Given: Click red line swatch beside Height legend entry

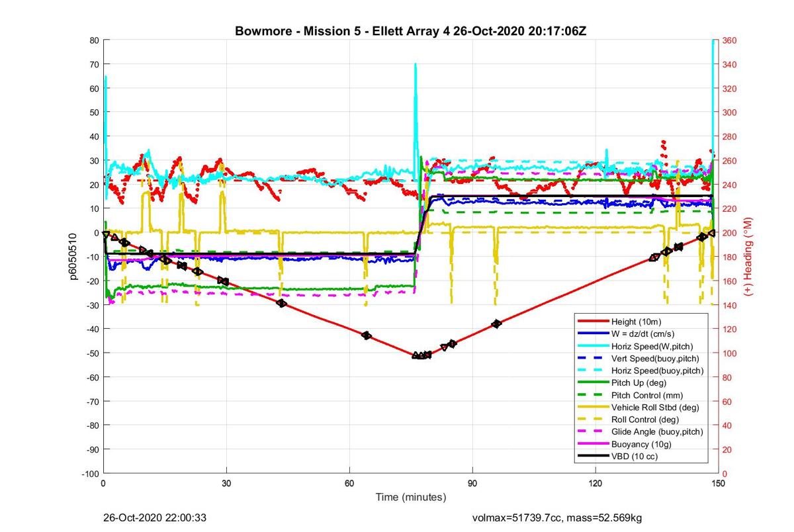Looking at the screenshot, I should (593, 320).
